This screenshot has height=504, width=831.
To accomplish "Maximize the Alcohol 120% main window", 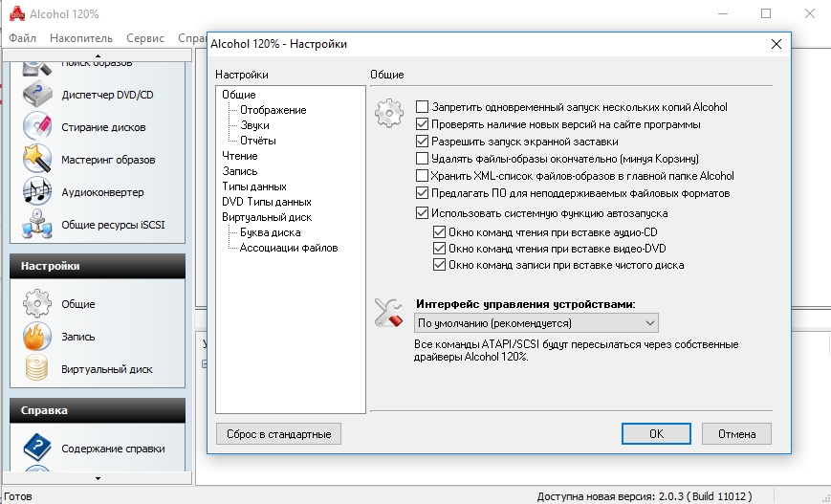I will [766, 13].
